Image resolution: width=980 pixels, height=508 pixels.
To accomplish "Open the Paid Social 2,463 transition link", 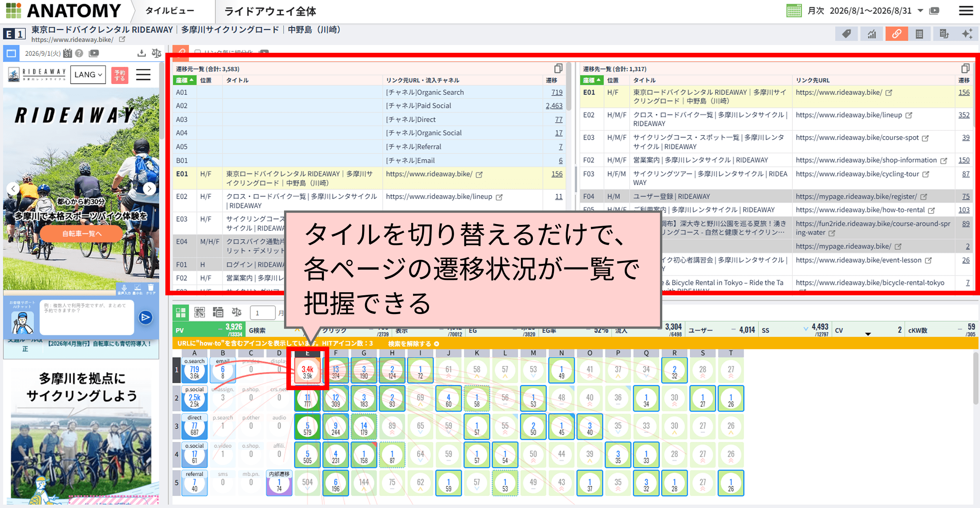I will click(554, 106).
